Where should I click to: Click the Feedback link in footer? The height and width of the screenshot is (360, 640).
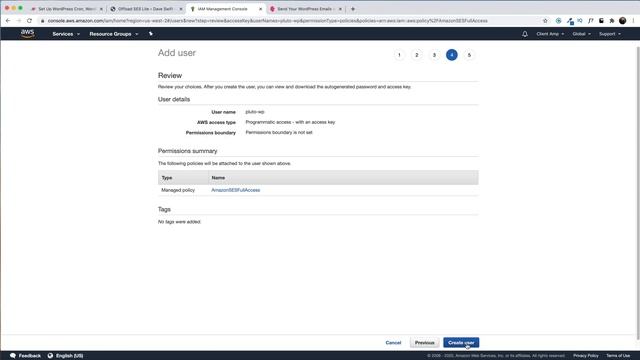[29, 356]
